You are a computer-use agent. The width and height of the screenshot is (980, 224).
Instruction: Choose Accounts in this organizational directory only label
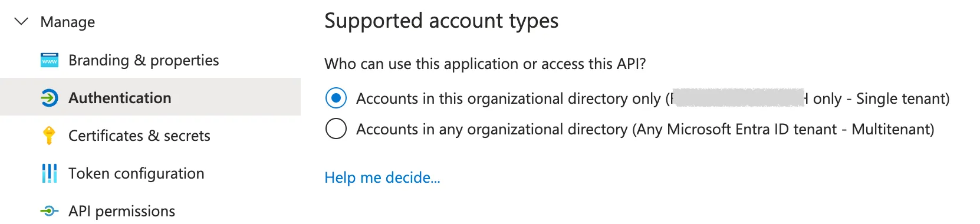(653, 98)
